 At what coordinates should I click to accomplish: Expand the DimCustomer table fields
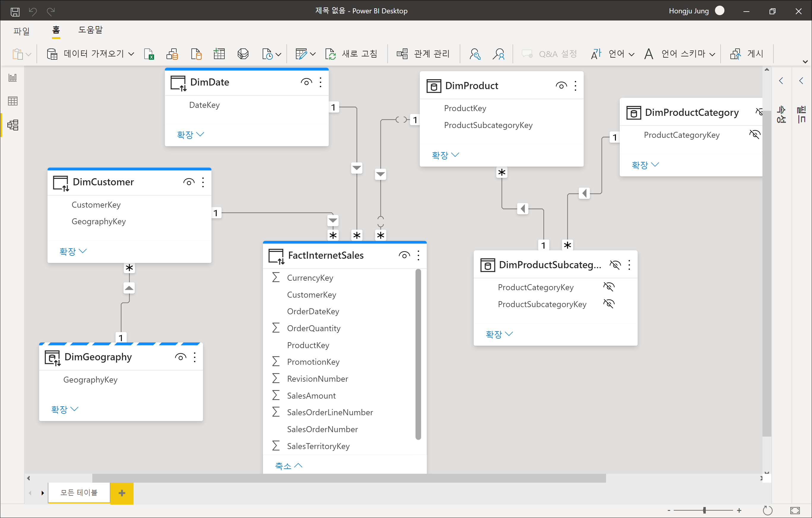point(73,251)
